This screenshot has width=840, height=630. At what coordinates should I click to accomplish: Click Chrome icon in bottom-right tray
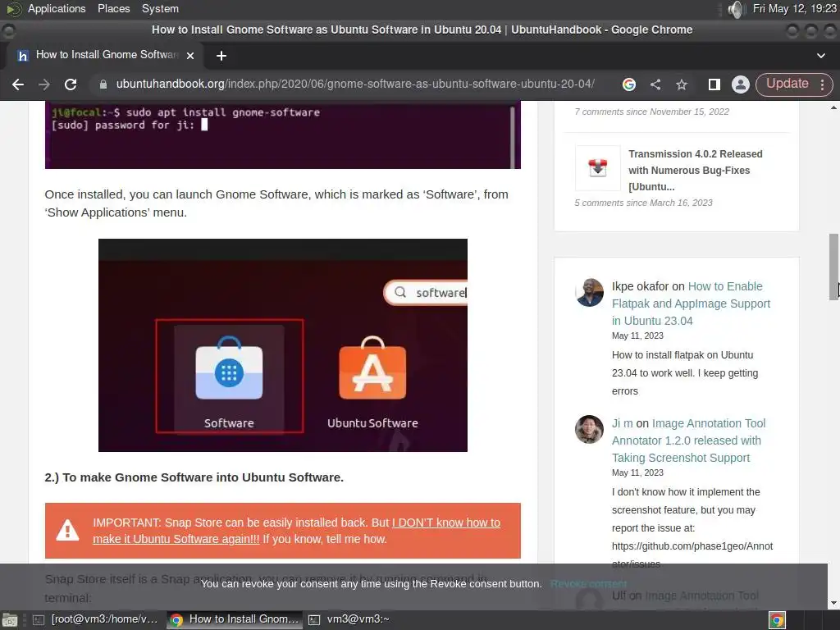click(777, 620)
